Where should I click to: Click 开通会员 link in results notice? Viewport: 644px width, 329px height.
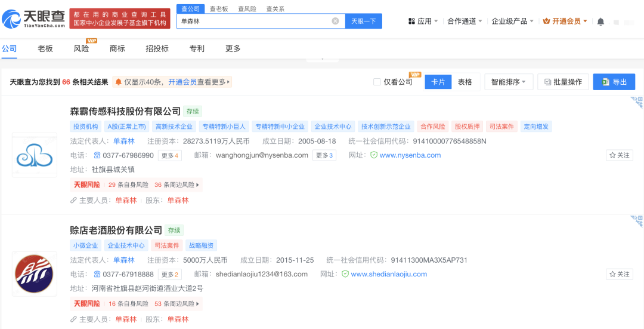tap(182, 82)
